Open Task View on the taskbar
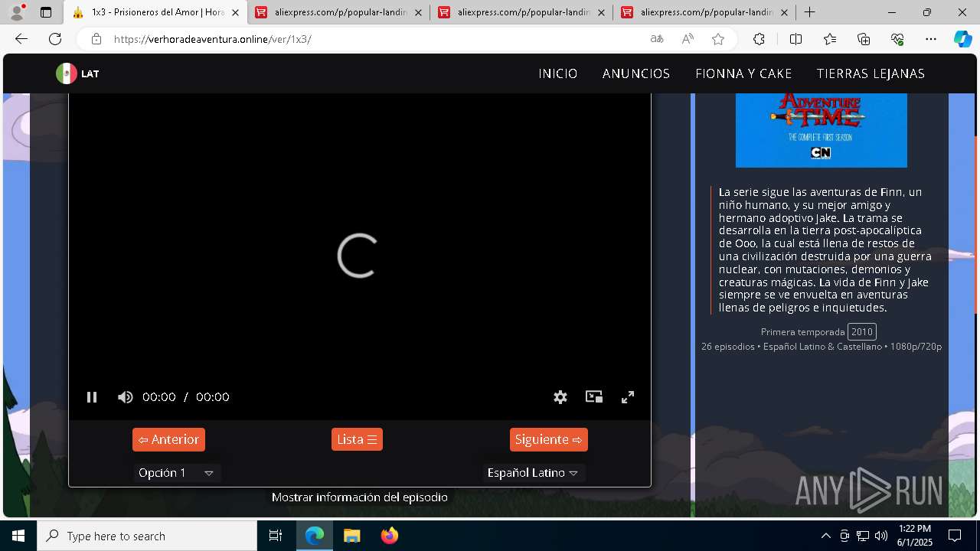The image size is (980, 551). pyautogui.click(x=276, y=536)
